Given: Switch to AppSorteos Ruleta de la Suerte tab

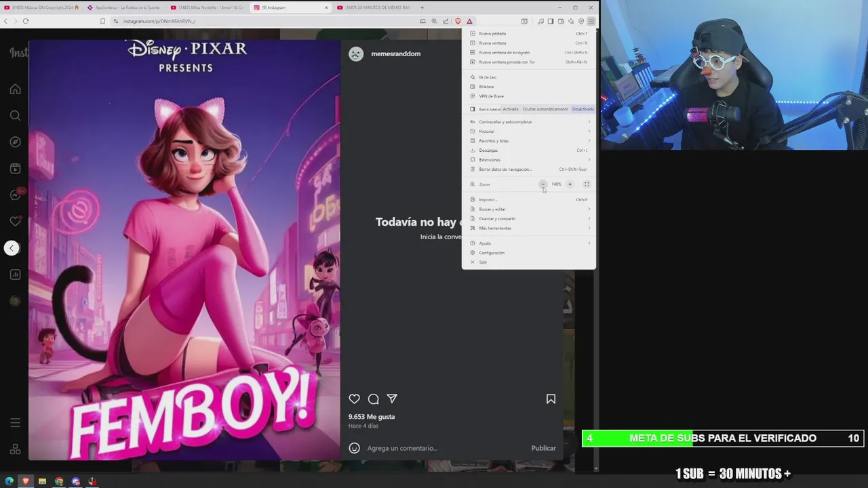Looking at the screenshot, I should click(124, 7).
